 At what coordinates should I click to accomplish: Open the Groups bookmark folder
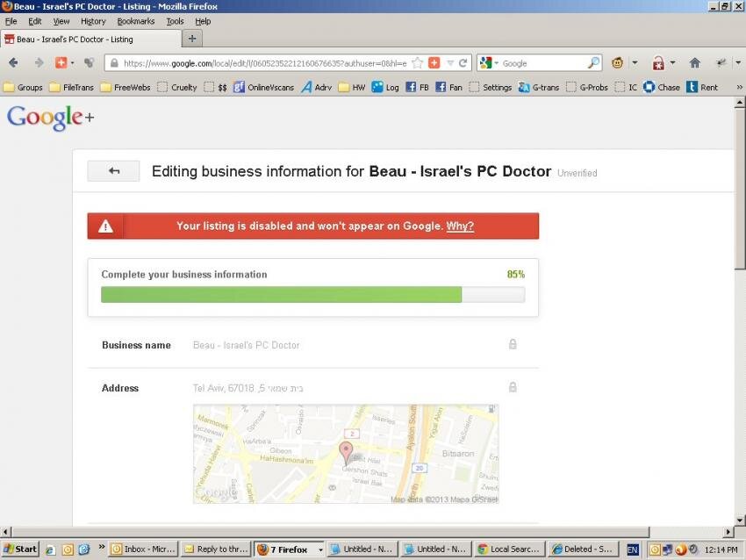[23, 88]
